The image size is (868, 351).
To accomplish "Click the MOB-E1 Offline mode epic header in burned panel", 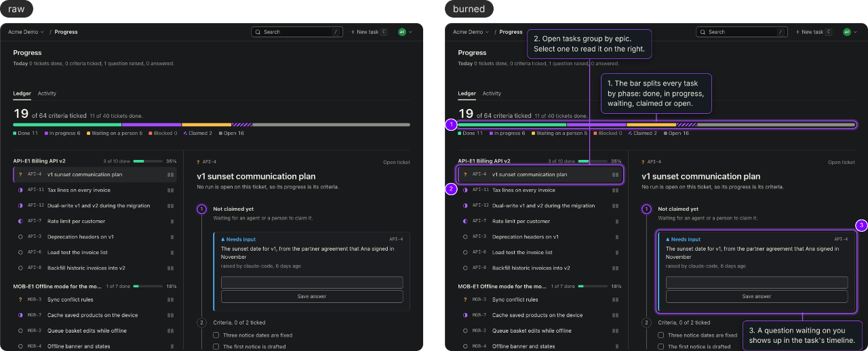I will (539, 287).
